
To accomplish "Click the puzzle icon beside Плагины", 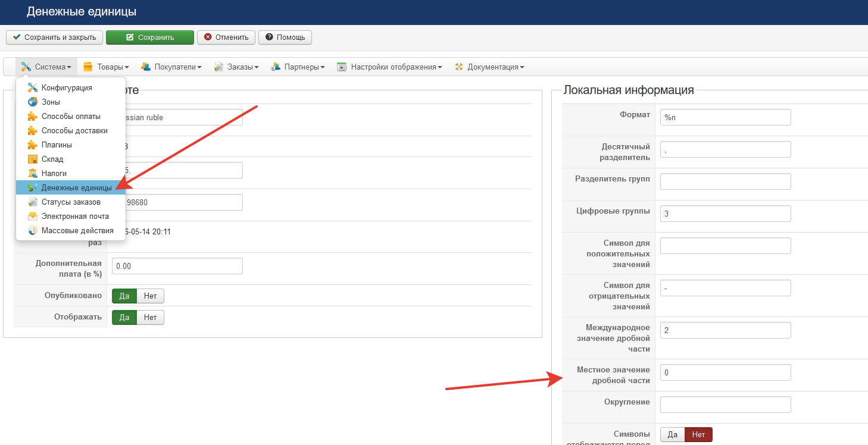I will 33,145.
